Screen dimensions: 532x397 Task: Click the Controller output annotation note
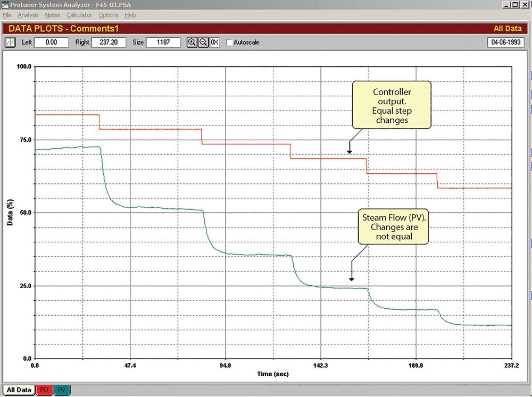pos(391,106)
